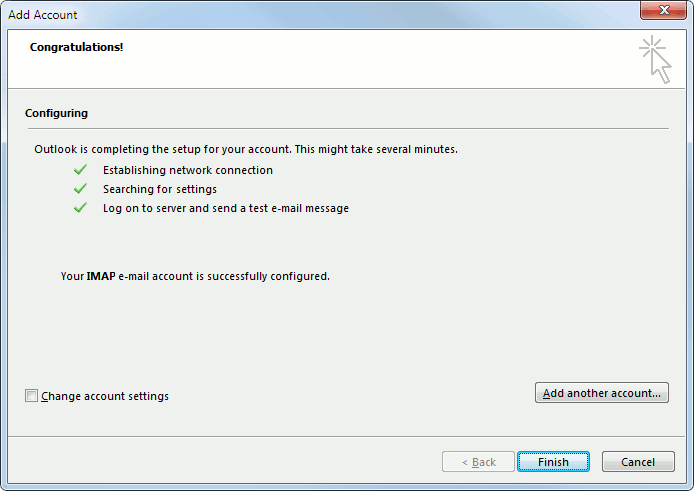The width and height of the screenshot is (694, 491).
Task: Enable the Change account settings checkbox
Action: click(x=32, y=396)
